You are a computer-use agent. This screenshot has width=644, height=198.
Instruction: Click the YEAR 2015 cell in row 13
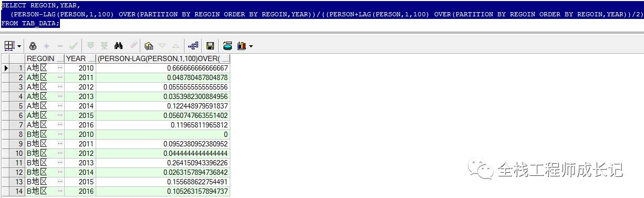click(80, 182)
